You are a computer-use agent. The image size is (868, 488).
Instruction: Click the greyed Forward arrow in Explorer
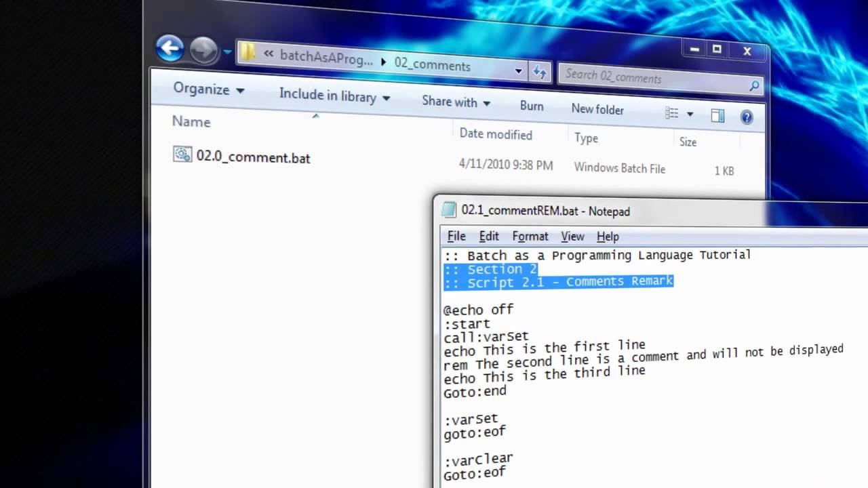pyautogui.click(x=203, y=50)
